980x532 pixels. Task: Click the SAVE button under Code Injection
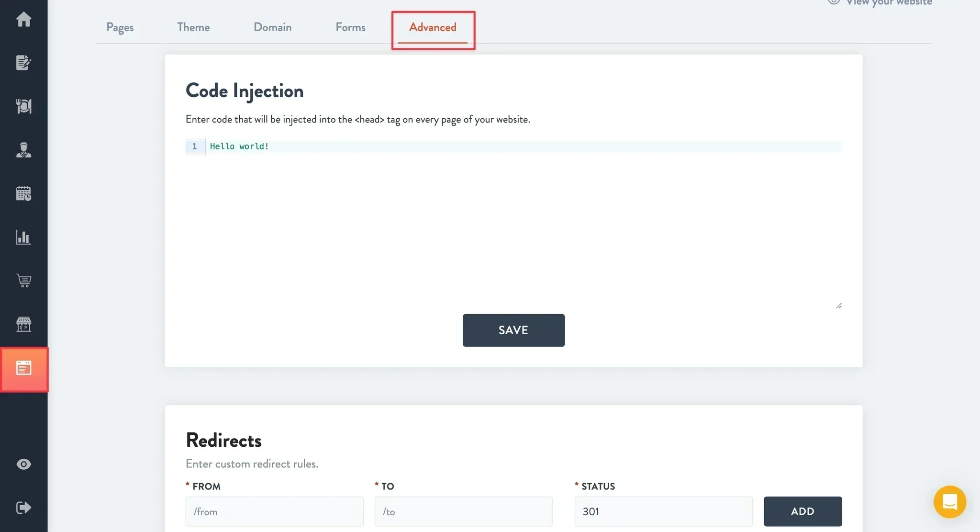(513, 330)
